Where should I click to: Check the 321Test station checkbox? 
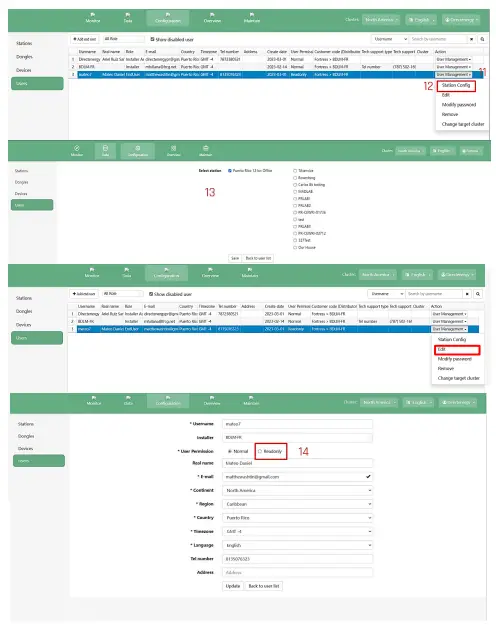click(295, 240)
